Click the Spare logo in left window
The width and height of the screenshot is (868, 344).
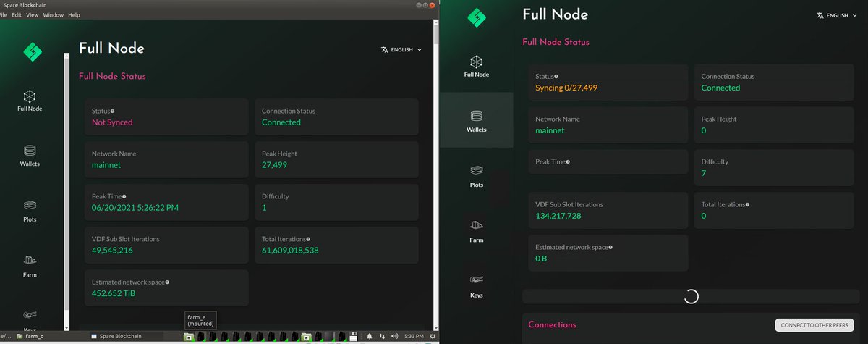tap(33, 51)
